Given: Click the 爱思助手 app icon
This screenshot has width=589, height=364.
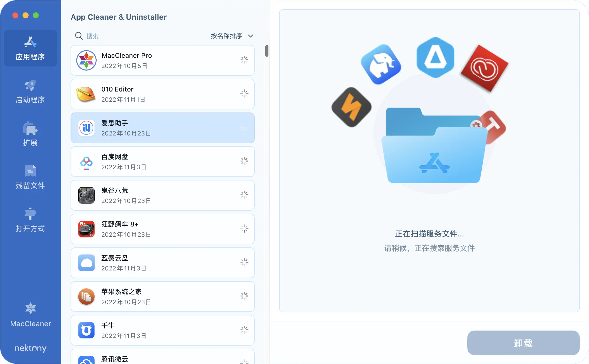Looking at the screenshot, I should coord(86,128).
